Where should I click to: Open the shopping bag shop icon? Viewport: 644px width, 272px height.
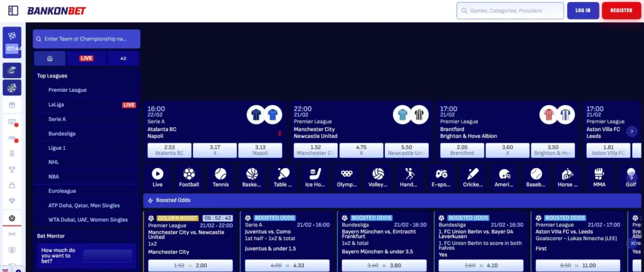click(12, 185)
